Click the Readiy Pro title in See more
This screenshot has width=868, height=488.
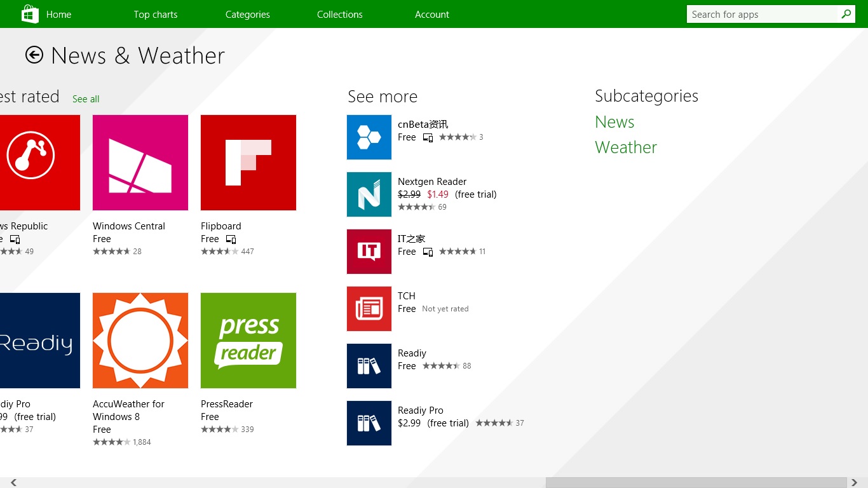tap(421, 410)
